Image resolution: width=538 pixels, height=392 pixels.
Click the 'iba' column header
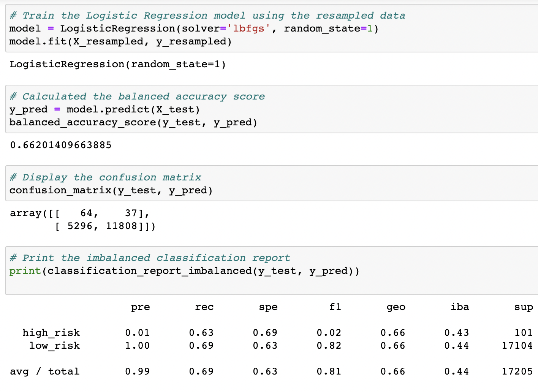(x=460, y=307)
